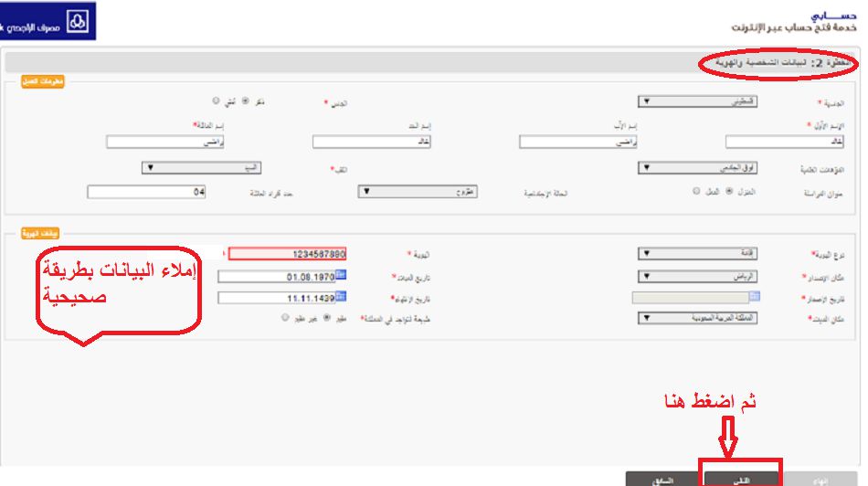Open calendar icon beside expiry date 11.11.1439
The image size is (868, 486).
(x=341, y=296)
